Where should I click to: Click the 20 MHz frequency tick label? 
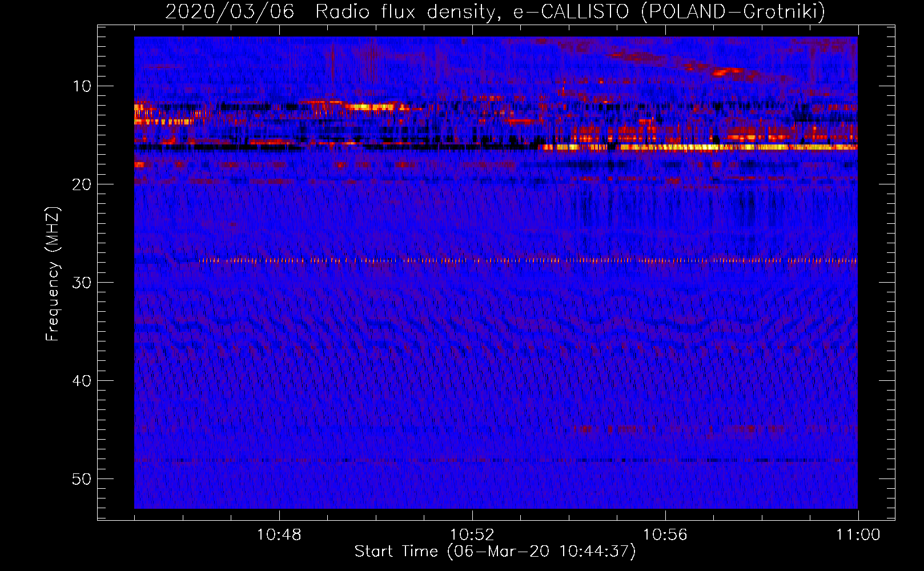(82, 184)
